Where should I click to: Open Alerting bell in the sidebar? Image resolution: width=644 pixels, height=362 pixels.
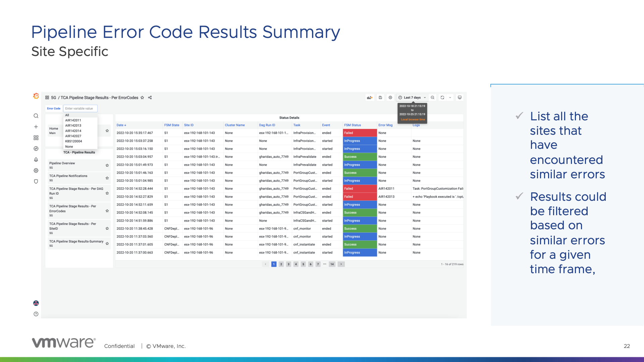36,160
